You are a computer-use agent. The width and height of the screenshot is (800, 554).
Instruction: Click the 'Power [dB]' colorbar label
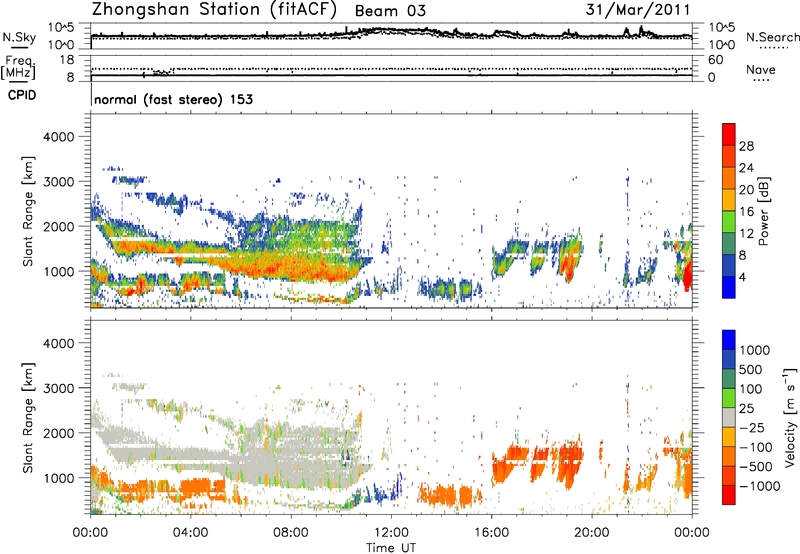coord(763,211)
